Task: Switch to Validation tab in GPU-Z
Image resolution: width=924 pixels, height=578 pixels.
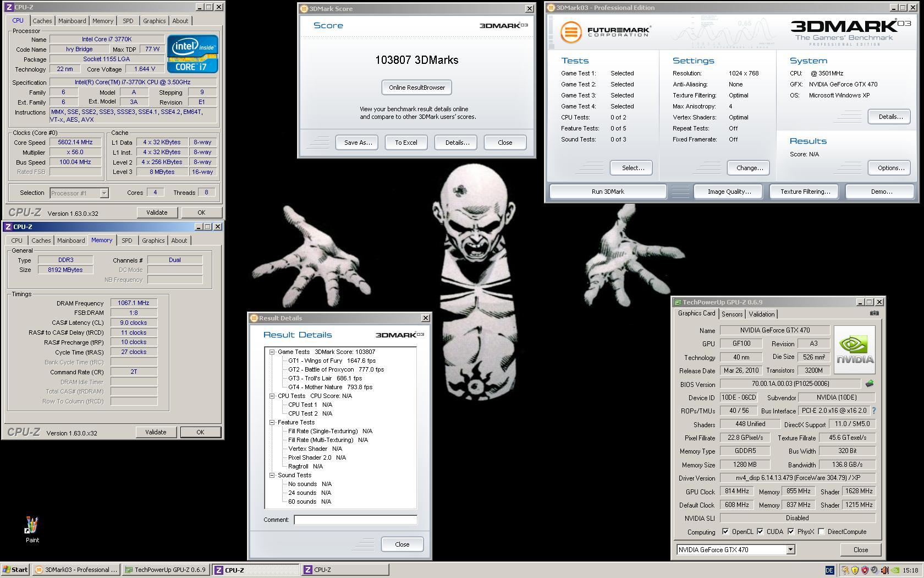Action: tap(762, 314)
